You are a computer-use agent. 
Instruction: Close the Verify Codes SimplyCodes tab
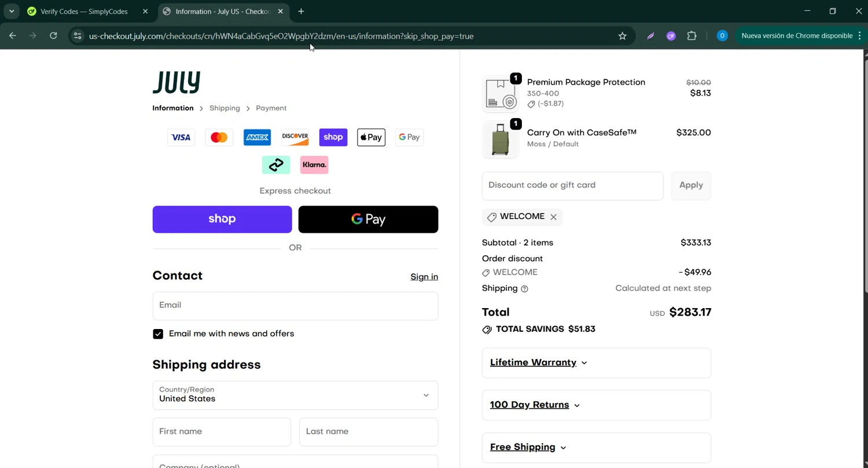(x=145, y=12)
